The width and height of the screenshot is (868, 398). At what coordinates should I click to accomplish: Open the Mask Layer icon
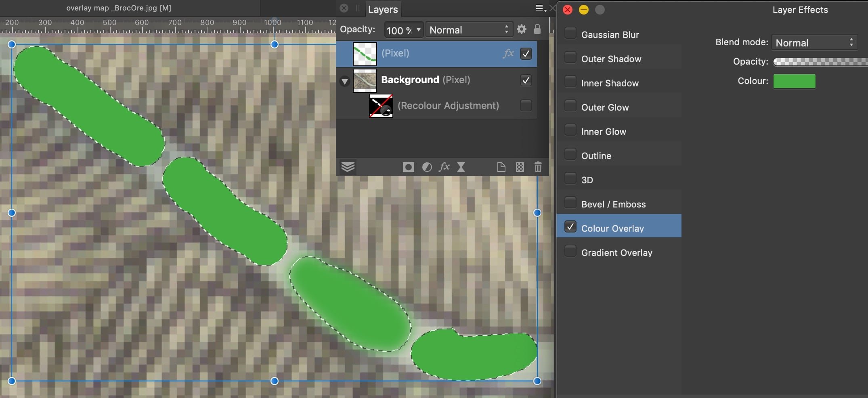coord(408,167)
